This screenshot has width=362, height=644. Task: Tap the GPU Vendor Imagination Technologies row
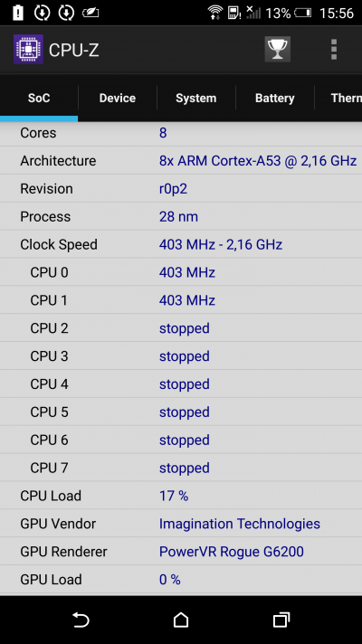181,524
